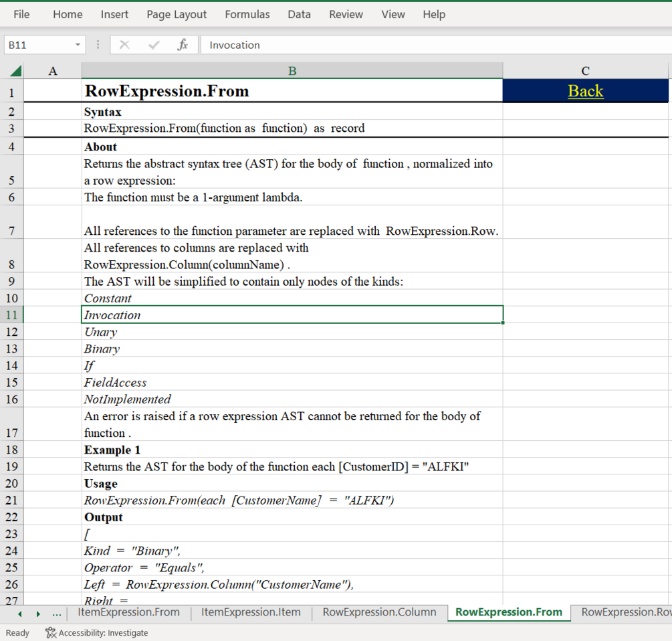Select the cell containing Constant
Screen dimensions: 672x641
click(x=292, y=298)
